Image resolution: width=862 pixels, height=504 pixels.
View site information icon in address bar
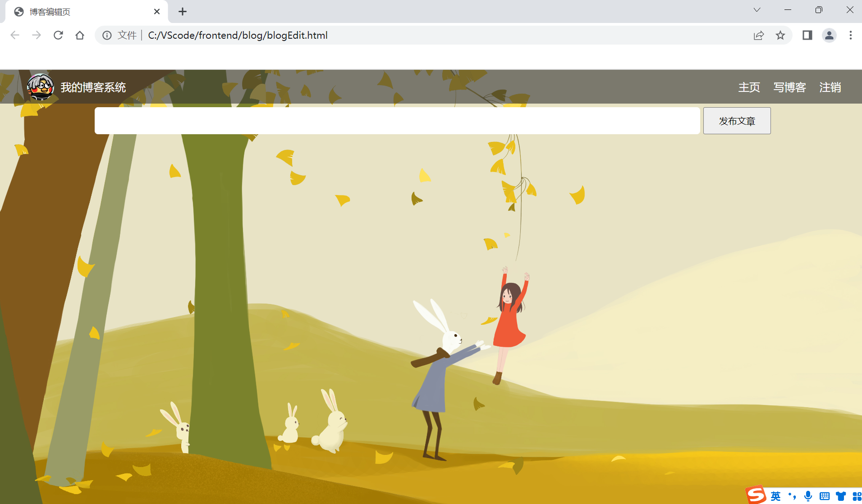[107, 35]
